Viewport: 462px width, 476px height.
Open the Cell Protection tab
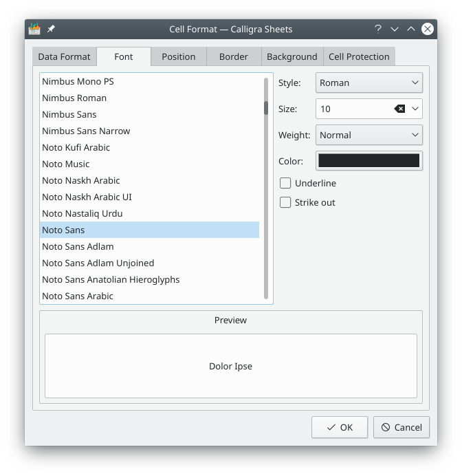tap(359, 56)
